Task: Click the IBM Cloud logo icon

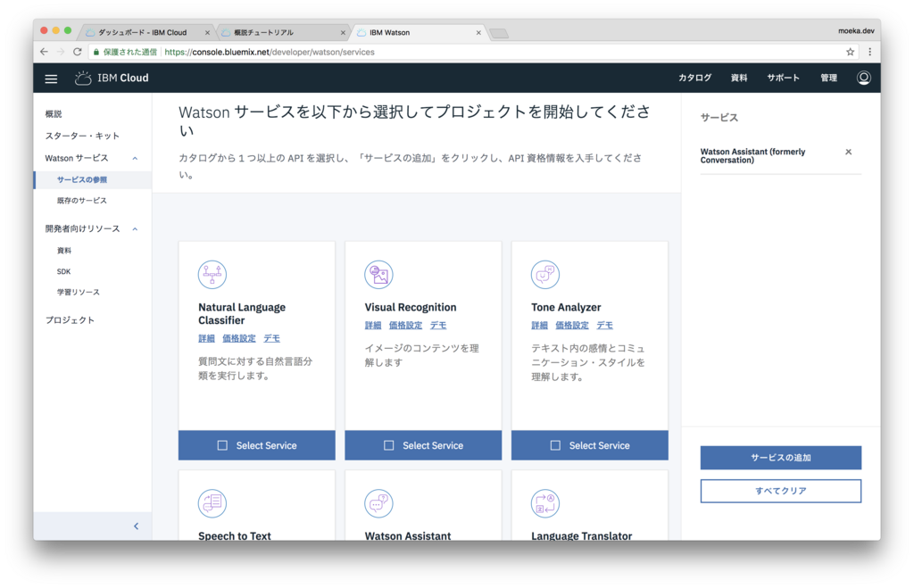Action: point(83,79)
